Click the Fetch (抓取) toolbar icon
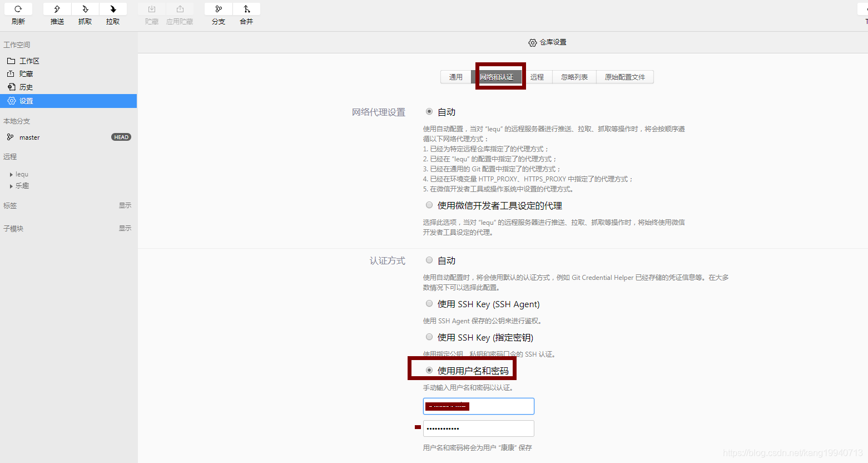The width and height of the screenshot is (868, 463). point(85,9)
